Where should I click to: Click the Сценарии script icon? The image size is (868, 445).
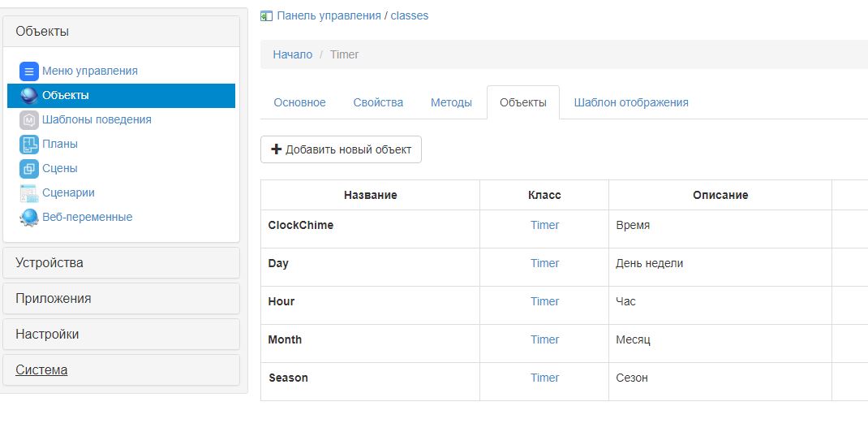(29, 193)
